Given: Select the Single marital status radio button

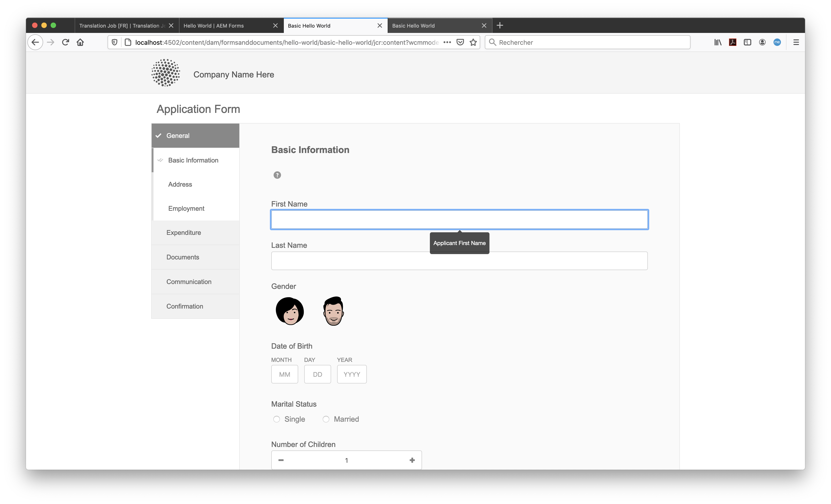Looking at the screenshot, I should tap(277, 419).
